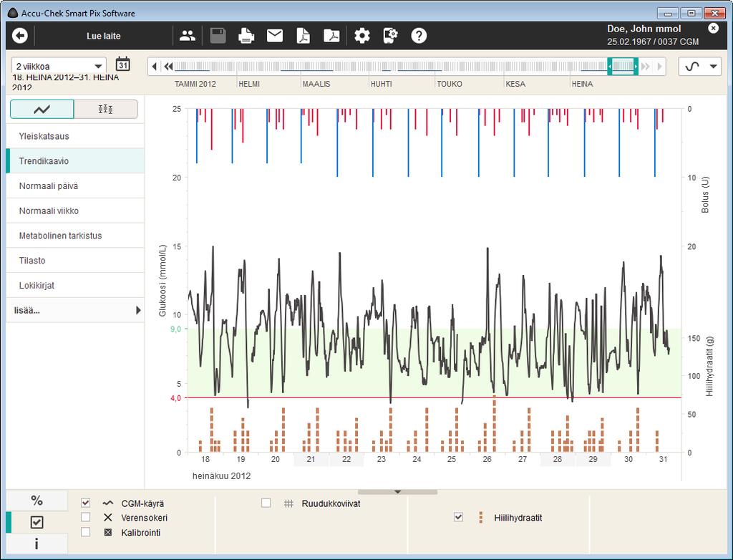
Task: Open Normaali viikko report
Action: tap(74, 211)
